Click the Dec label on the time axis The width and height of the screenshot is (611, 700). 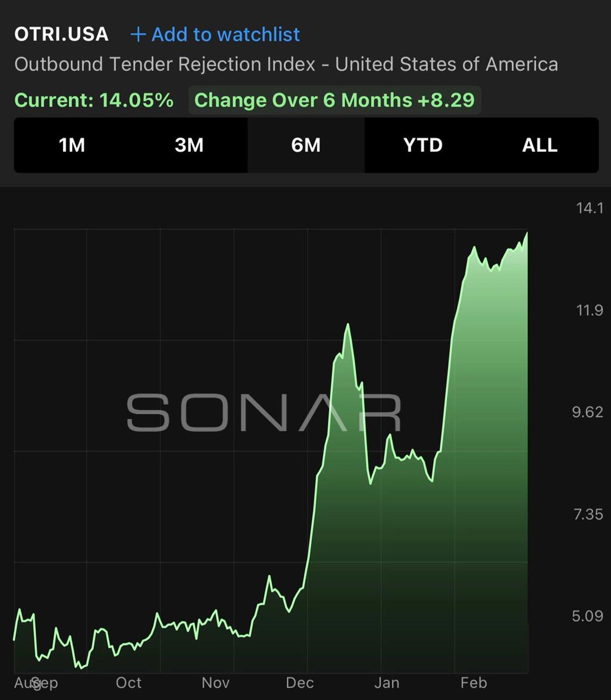point(300,683)
